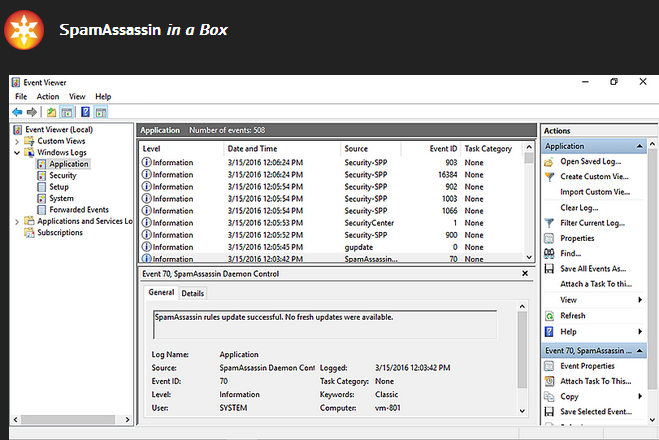Click the Clear Log action
This screenshot has height=440, width=659.
579,208
